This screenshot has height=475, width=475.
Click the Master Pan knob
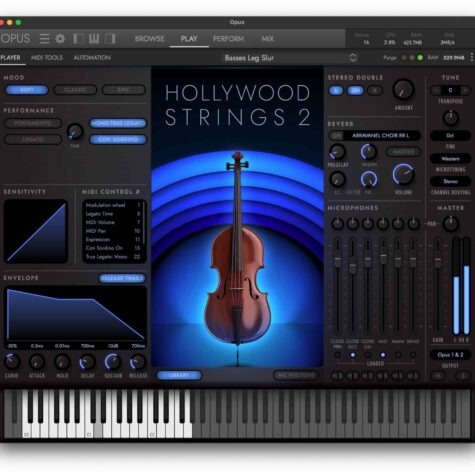tap(450, 224)
